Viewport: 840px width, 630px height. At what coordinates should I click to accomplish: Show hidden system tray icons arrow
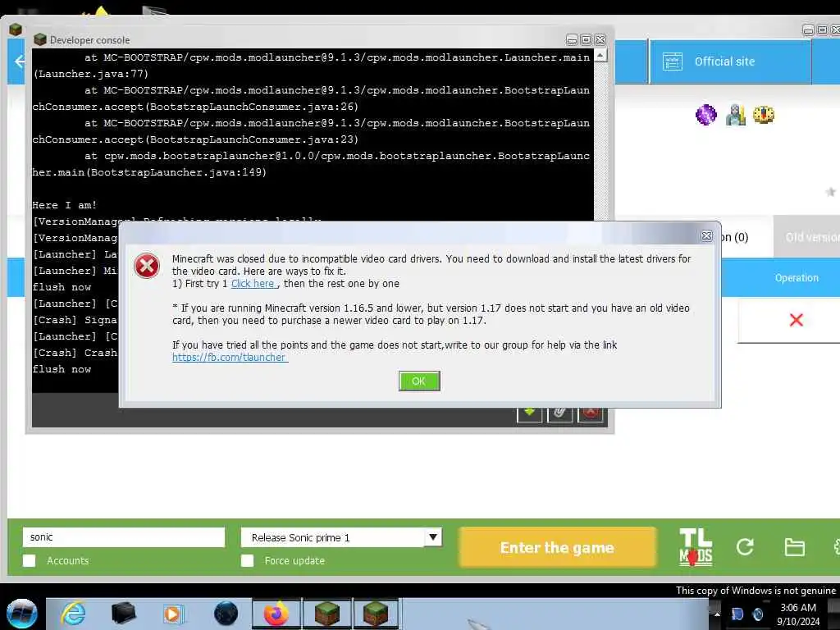[717, 614]
